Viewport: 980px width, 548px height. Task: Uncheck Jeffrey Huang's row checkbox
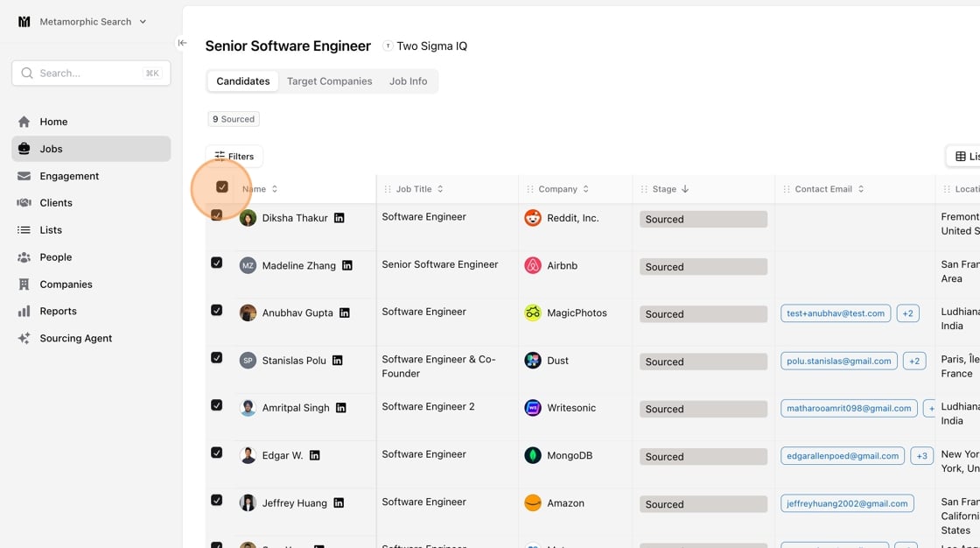pos(216,500)
